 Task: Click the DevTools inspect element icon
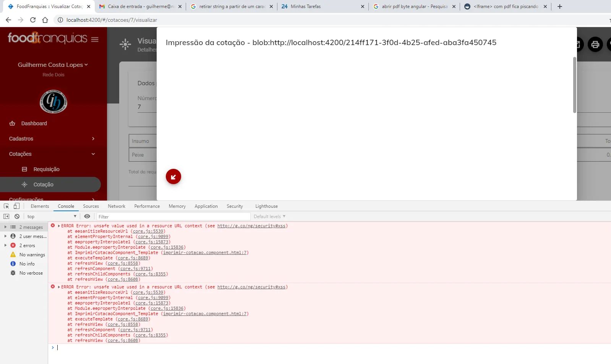coord(6,206)
